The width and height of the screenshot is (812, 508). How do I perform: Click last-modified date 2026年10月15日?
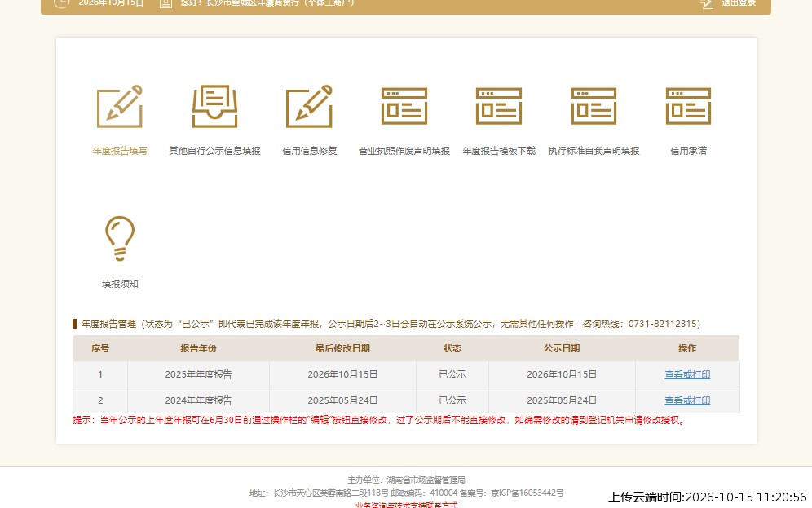click(x=342, y=374)
